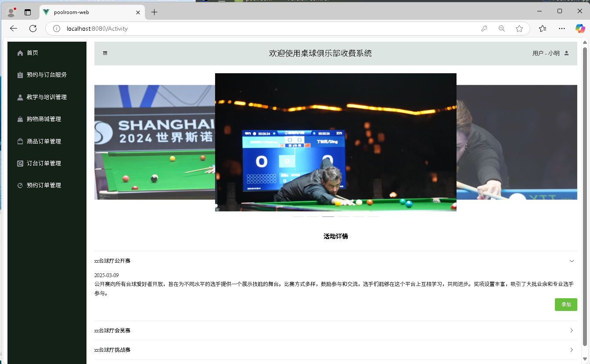Click the 公开赛 description paragraph text

(334, 289)
